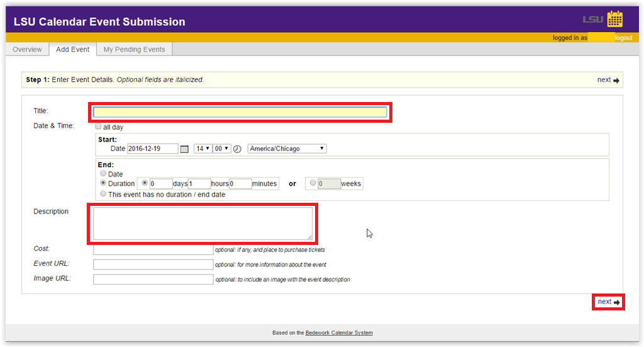The height and width of the screenshot is (347, 644).
Task: Focus the Image URL input field
Action: (x=153, y=280)
